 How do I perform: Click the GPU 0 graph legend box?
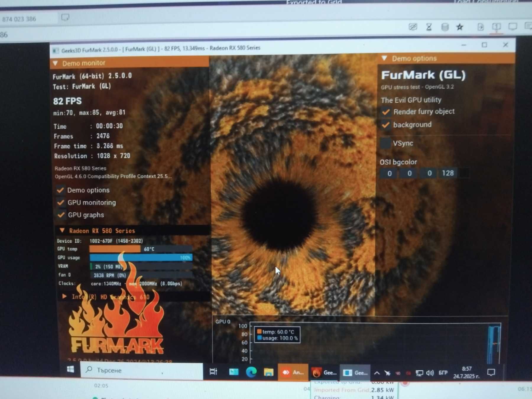[277, 335]
